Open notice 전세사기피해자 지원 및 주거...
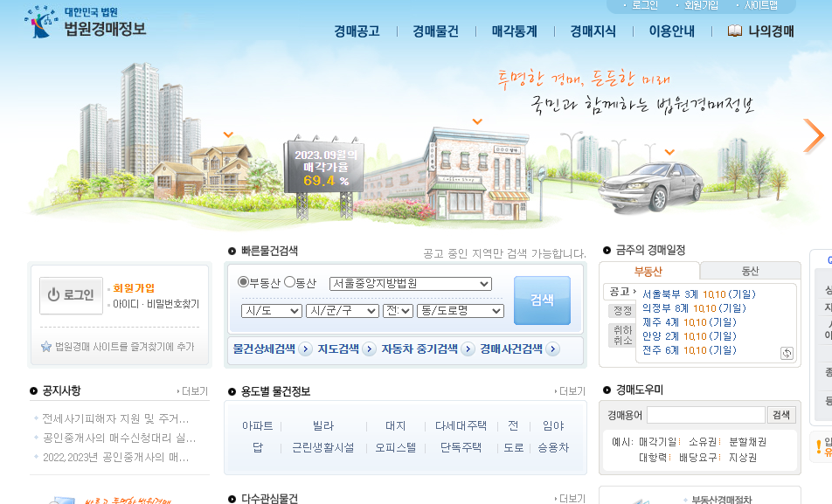832x504 pixels. 115,418
